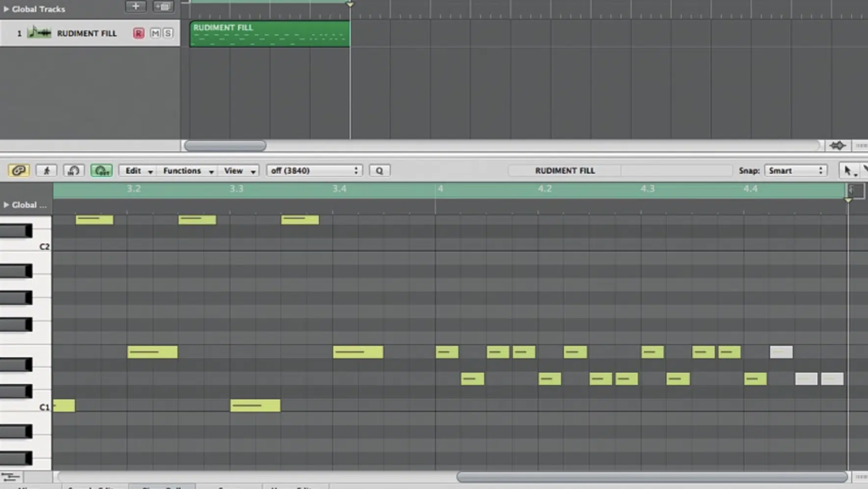Select the long note starting at 3.2

153,352
